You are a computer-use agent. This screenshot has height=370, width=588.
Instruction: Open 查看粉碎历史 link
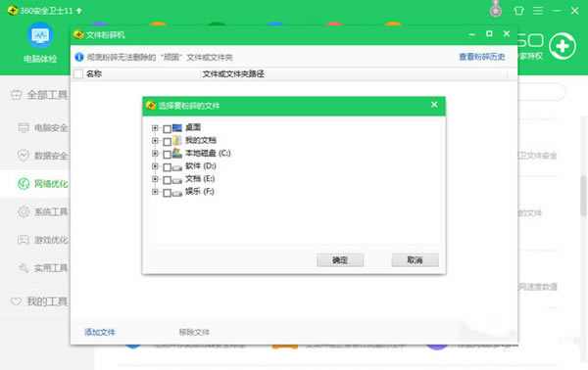tap(482, 57)
